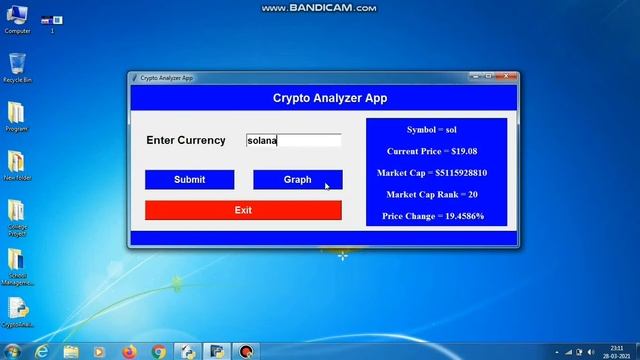Click the Enter Currency label
This screenshot has width=640, height=360.
pos(186,140)
